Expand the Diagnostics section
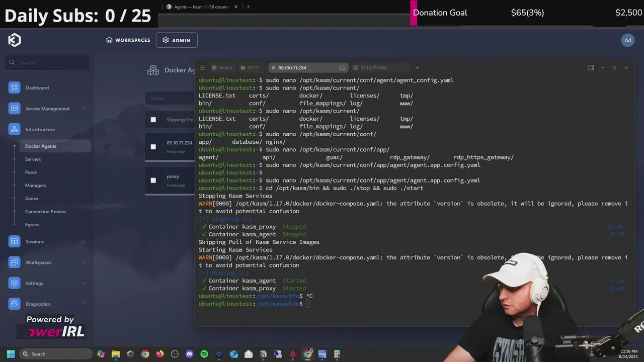 [x=83, y=304]
